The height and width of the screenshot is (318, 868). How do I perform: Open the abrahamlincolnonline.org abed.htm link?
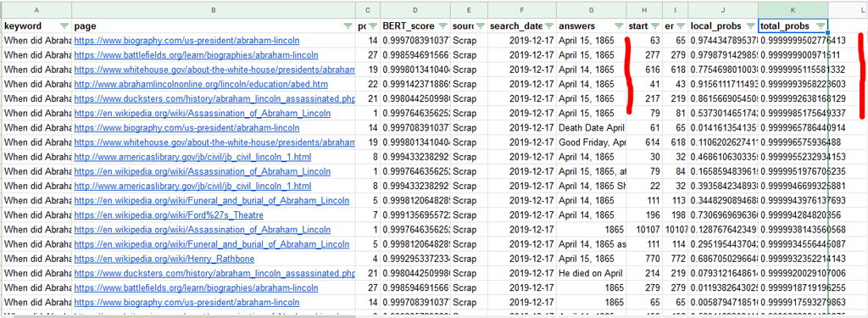tap(201, 84)
